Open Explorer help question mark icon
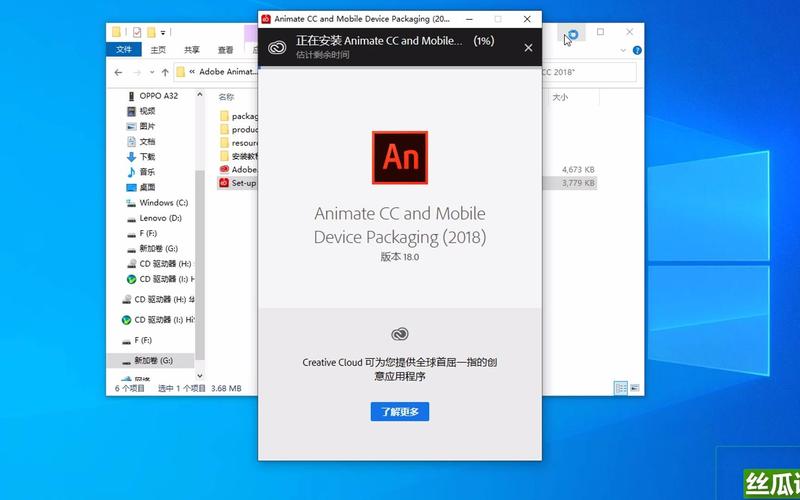The image size is (800, 500). [637, 51]
